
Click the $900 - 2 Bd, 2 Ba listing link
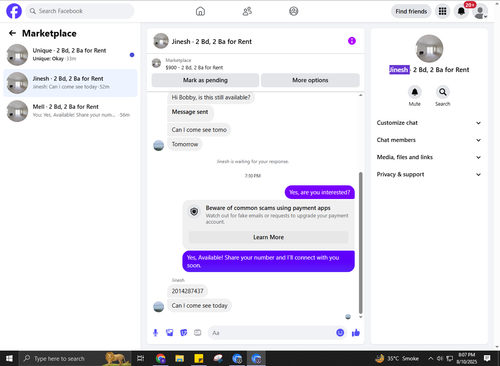click(x=194, y=67)
